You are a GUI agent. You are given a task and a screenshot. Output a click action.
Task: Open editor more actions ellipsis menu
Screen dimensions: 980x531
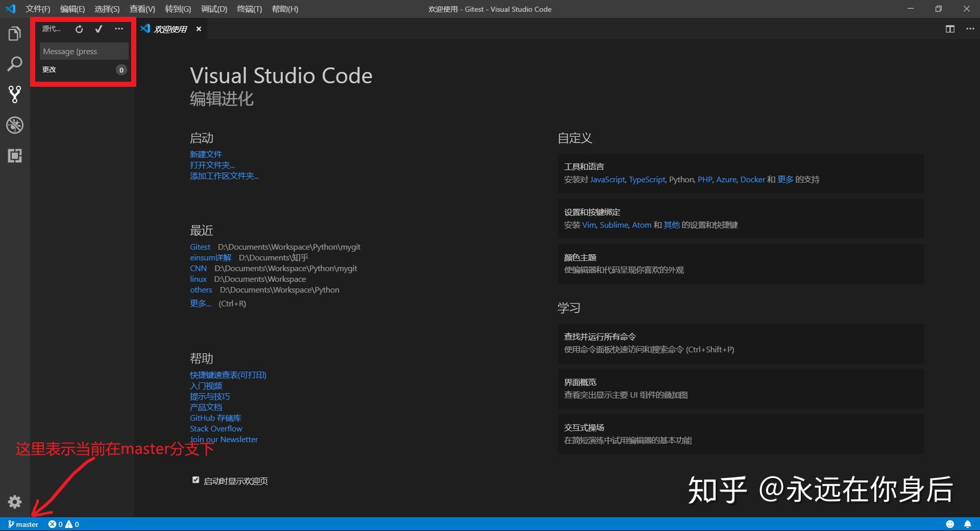970,29
